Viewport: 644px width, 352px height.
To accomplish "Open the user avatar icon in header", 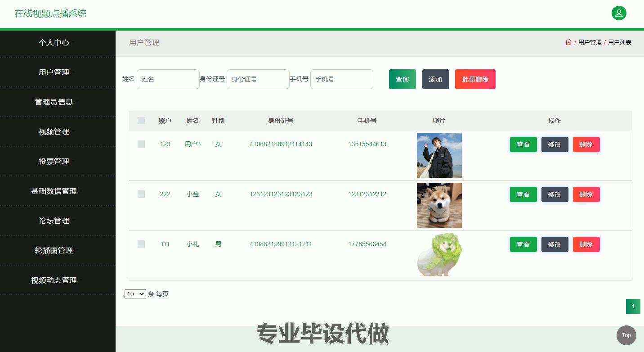I will (x=619, y=13).
